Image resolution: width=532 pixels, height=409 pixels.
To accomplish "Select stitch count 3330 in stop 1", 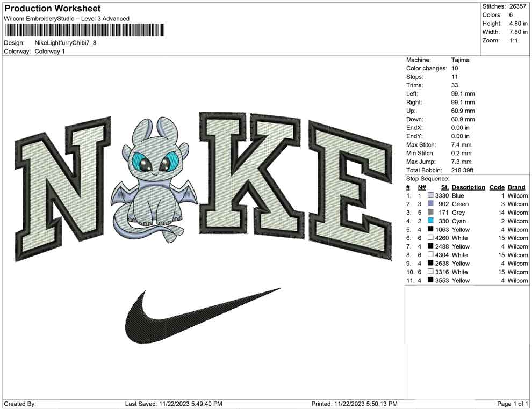I will (x=442, y=195).
